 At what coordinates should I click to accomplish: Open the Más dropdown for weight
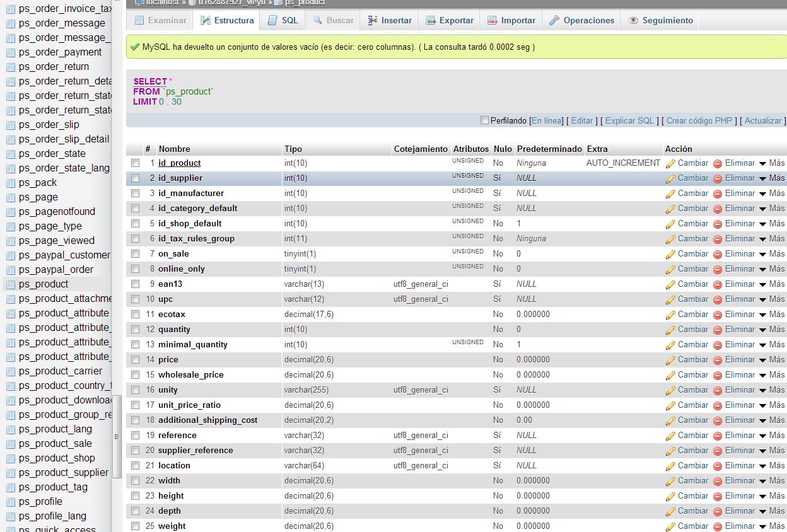click(x=772, y=526)
